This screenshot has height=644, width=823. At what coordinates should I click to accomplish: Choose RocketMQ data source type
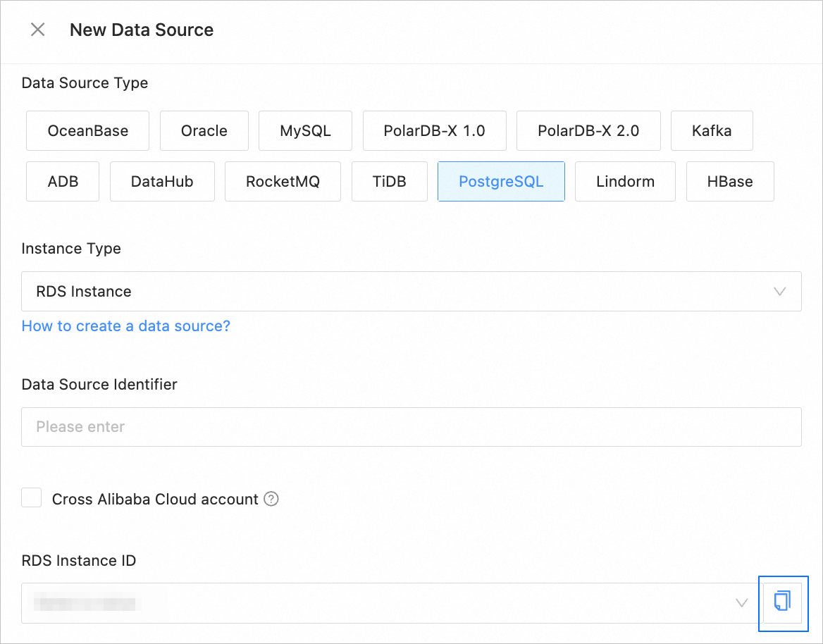click(283, 182)
